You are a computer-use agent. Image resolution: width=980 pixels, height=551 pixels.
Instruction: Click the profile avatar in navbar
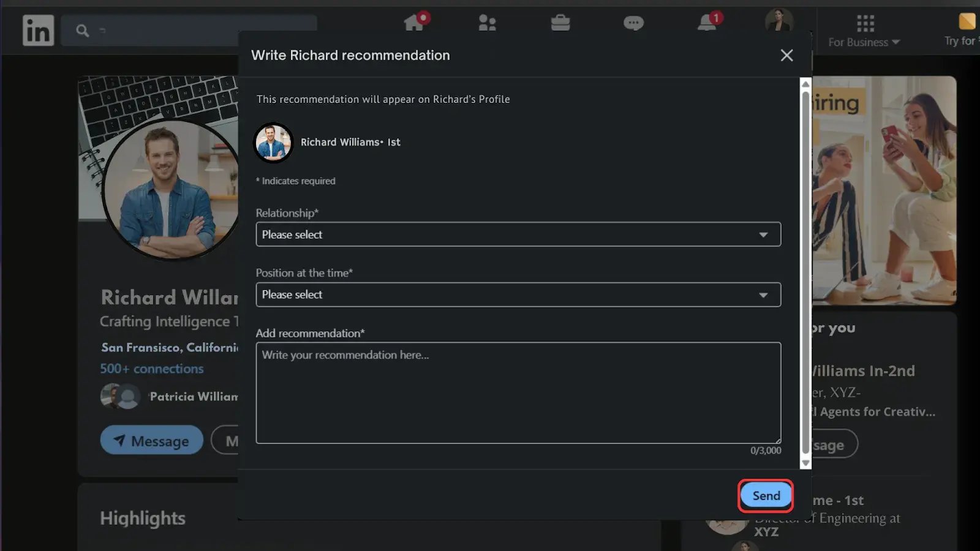point(778,21)
